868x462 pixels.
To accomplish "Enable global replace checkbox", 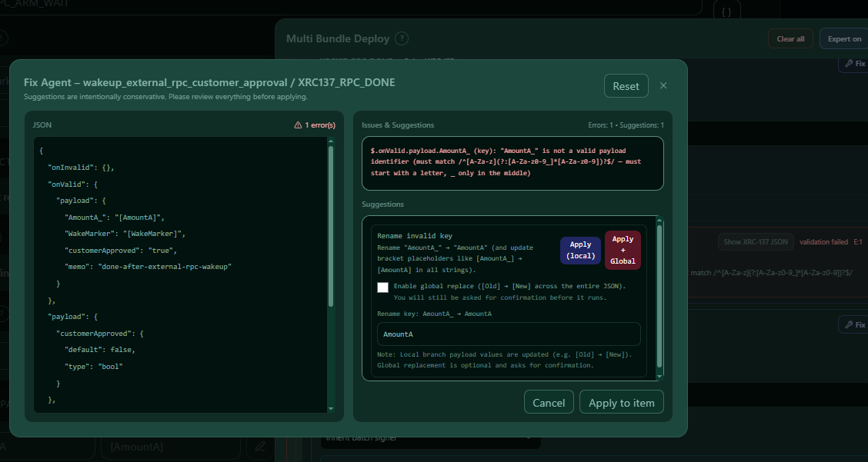I will point(382,288).
